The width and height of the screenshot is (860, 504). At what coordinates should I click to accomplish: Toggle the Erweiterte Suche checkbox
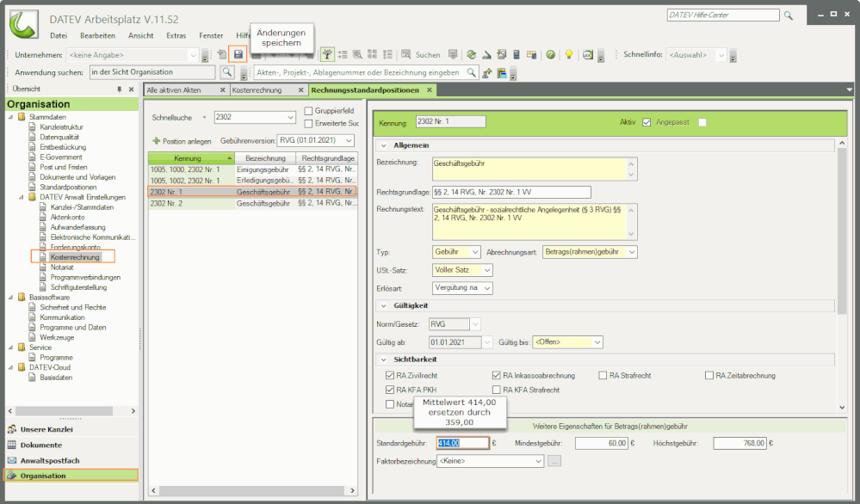(308, 123)
